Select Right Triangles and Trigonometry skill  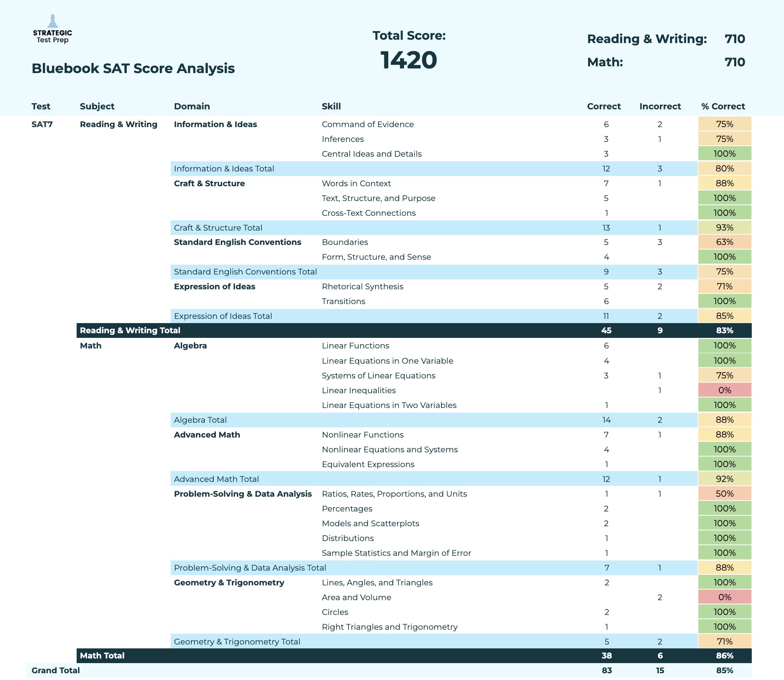(x=389, y=627)
